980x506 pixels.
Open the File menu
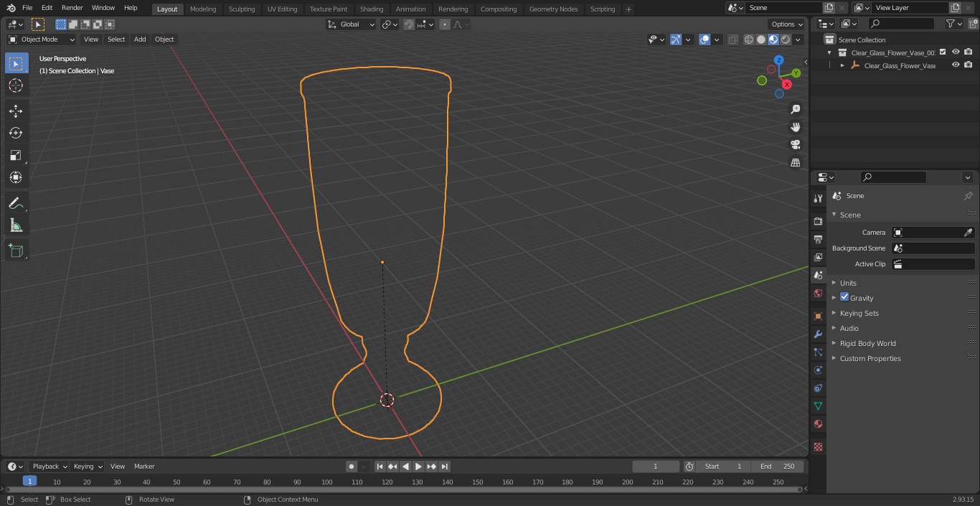coord(27,8)
